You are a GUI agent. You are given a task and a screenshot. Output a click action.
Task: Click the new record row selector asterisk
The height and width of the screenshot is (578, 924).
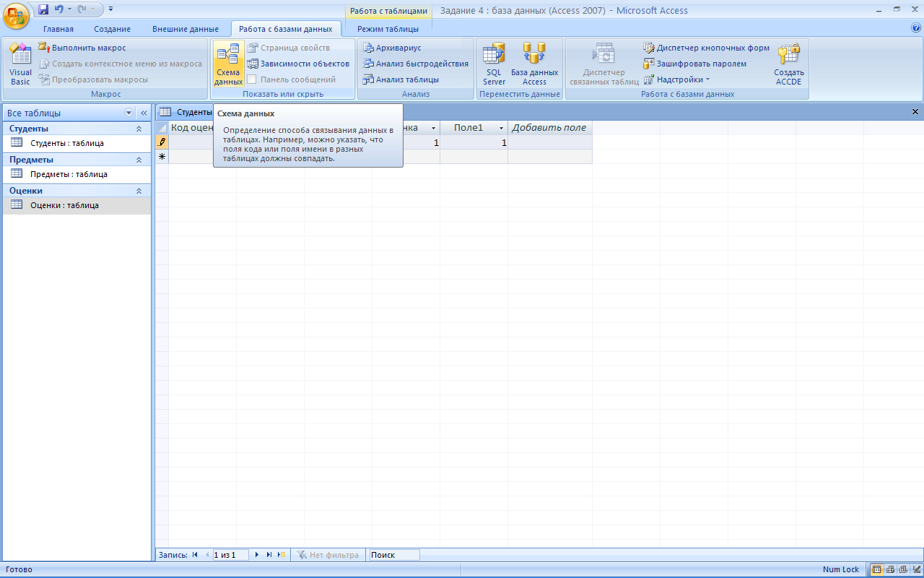162,157
